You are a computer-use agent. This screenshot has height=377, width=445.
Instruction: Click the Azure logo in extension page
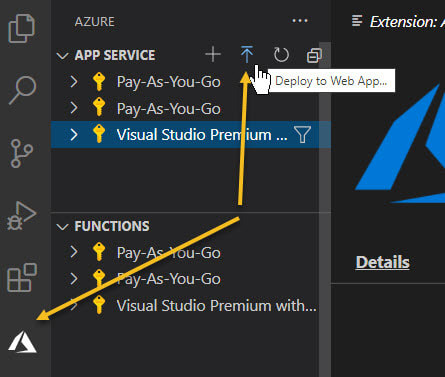coord(400,143)
